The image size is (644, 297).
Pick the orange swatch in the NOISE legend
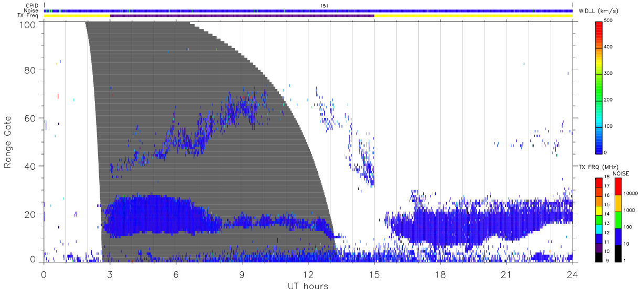click(x=618, y=203)
